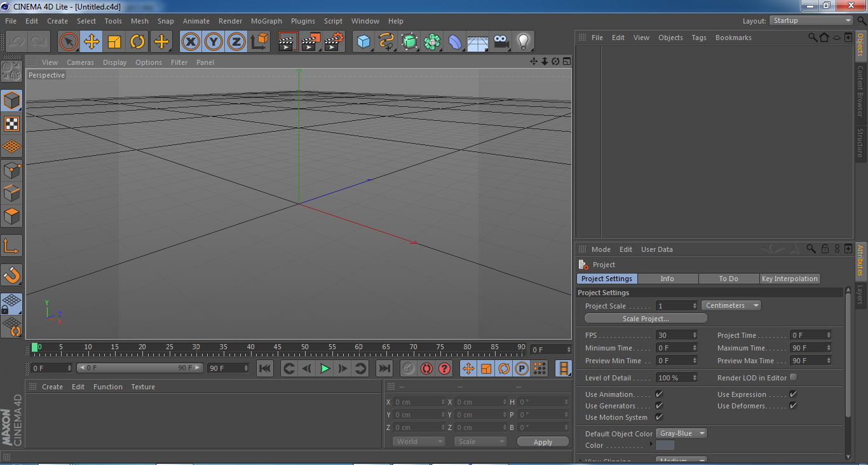Go to start of animation

click(x=265, y=368)
